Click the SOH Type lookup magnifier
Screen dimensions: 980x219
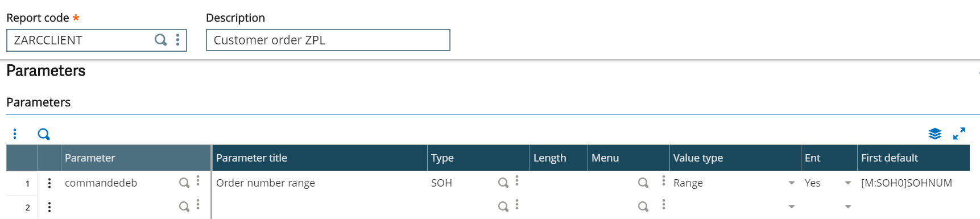[503, 183]
